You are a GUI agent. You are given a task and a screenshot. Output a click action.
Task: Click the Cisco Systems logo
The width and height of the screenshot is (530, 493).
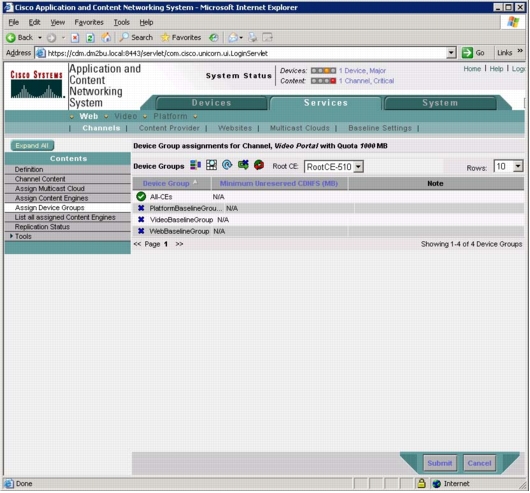(36, 85)
